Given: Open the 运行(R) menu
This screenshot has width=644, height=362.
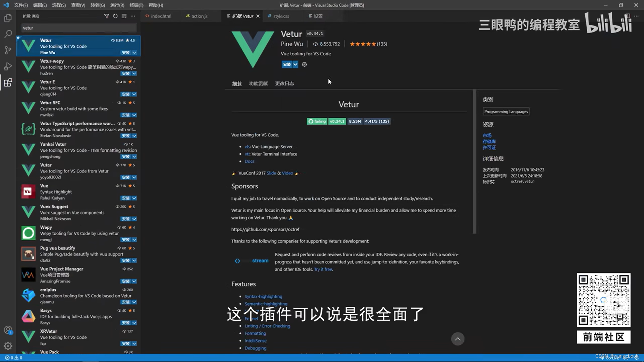Looking at the screenshot, I should [117, 5].
